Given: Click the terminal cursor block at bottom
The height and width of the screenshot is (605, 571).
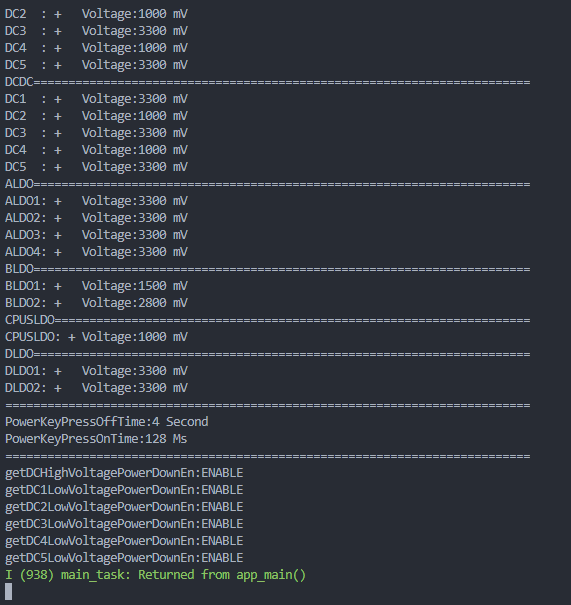Looking at the screenshot, I should click(x=8, y=591).
